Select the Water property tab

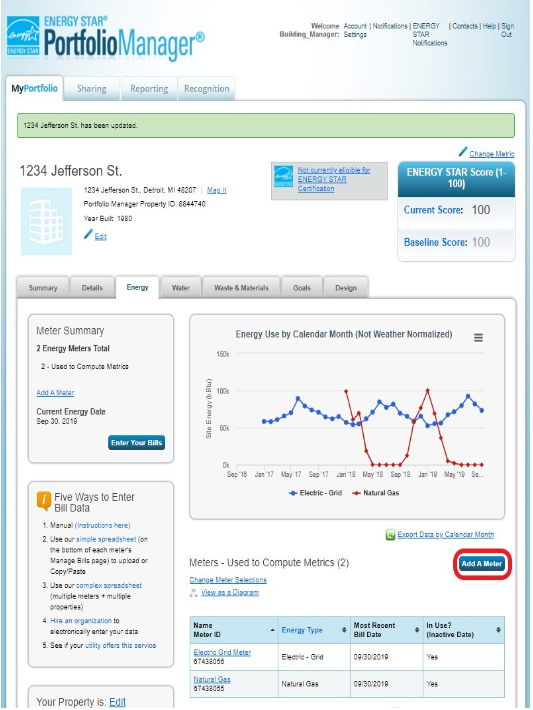coord(181,288)
